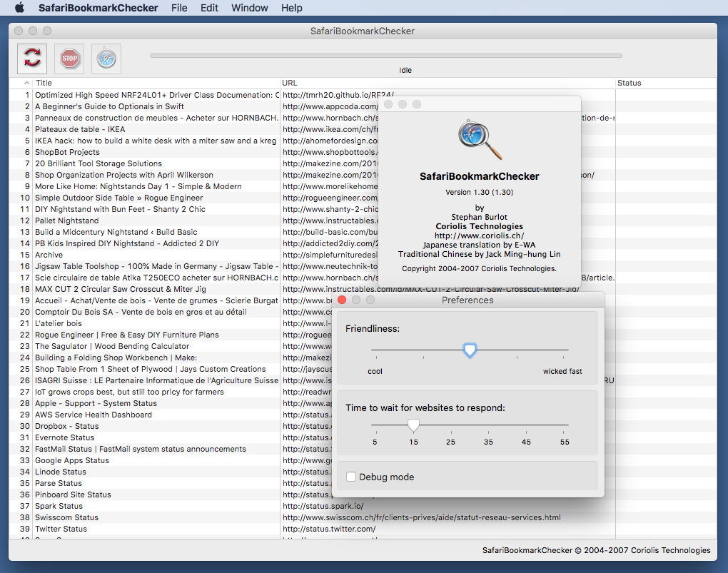The height and width of the screenshot is (573, 728).
Task: Open the Edit menu
Action: coord(209,8)
